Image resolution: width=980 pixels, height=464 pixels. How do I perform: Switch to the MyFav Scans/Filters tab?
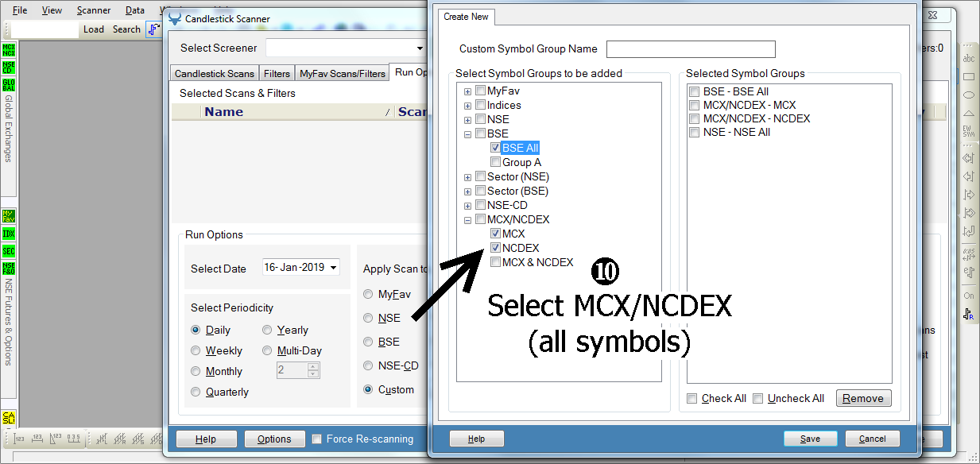click(x=343, y=73)
